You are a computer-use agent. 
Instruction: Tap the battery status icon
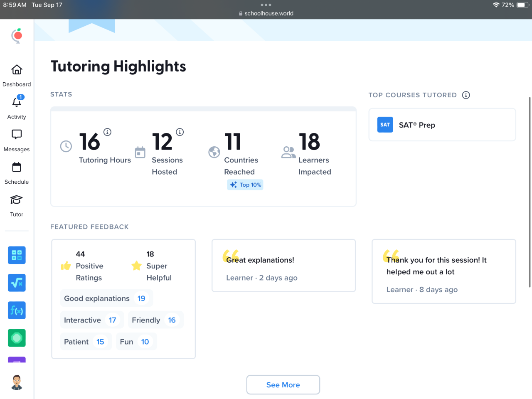click(x=523, y=5)
